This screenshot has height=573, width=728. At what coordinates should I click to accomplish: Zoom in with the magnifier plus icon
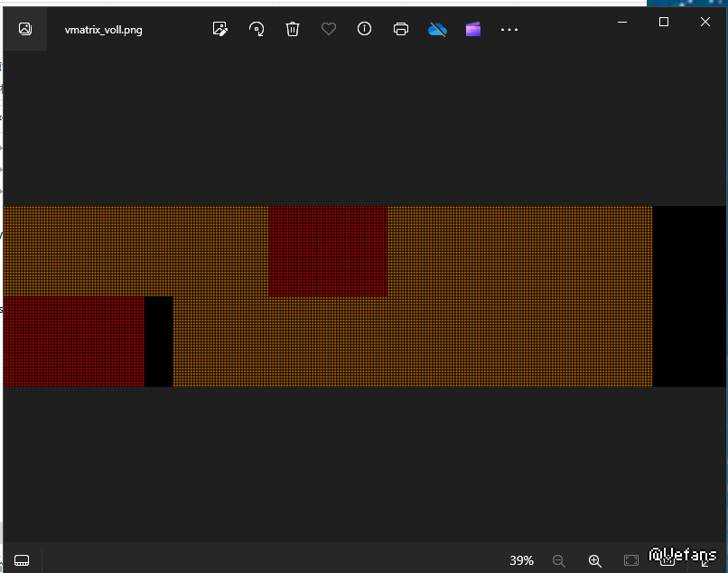point(594,560)
